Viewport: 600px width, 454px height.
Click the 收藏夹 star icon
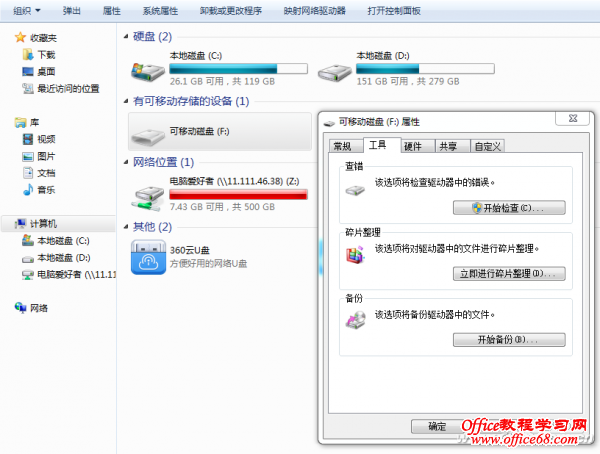pos(20,38)
